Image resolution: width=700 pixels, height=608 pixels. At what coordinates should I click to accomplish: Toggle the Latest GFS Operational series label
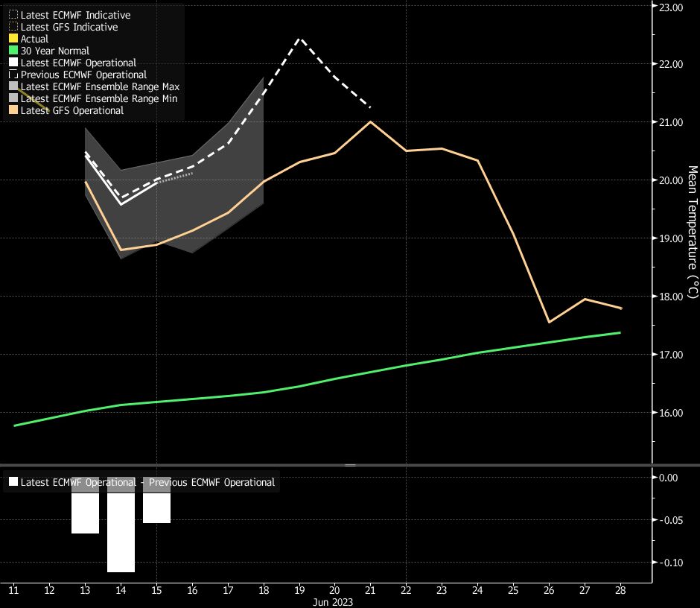(72, 110)
